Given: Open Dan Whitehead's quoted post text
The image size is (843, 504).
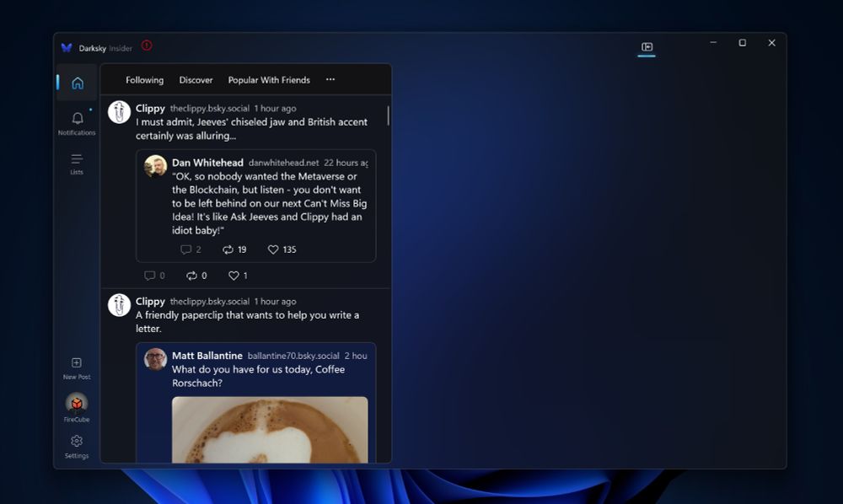Looking at the screenshot, I should [x=270, y=204].
